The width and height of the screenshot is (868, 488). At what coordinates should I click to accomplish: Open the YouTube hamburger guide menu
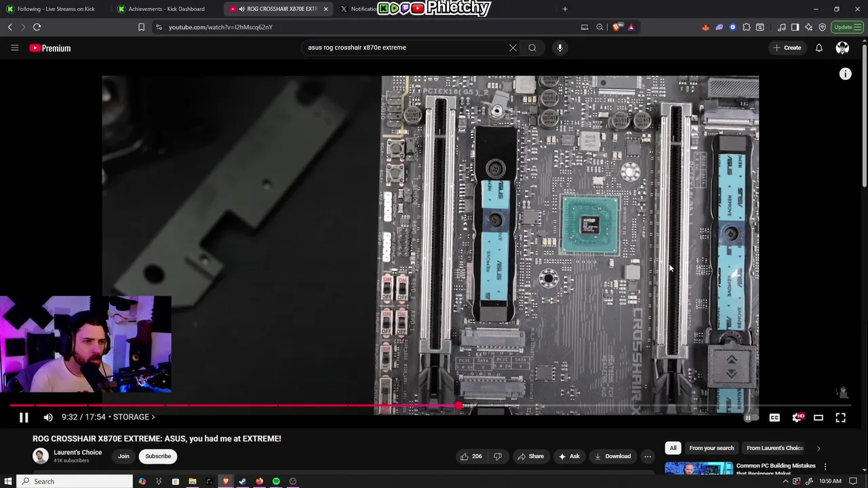coord(14,47)
